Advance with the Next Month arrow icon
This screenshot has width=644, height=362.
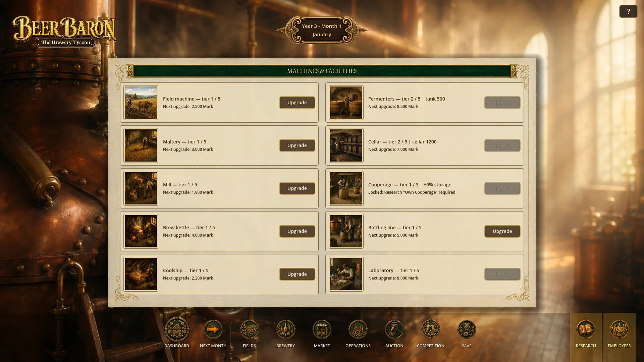213,329
